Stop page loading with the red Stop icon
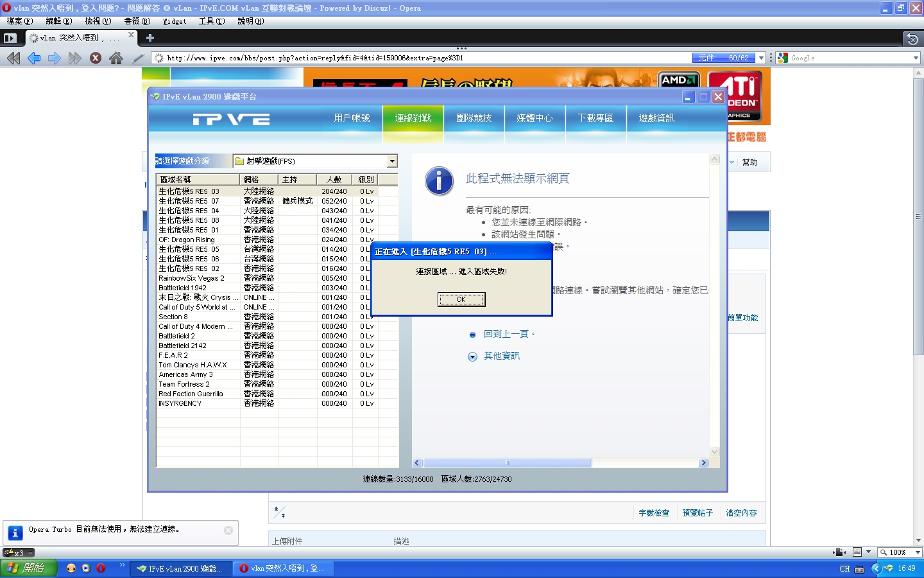 click(x=96, y=58)
